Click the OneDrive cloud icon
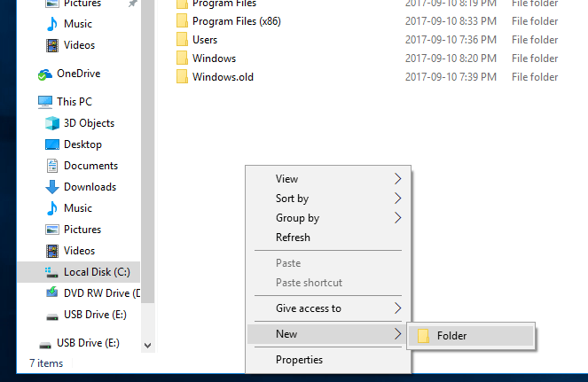The width and height of the screenshot is (588, 382). coord(45,74)
